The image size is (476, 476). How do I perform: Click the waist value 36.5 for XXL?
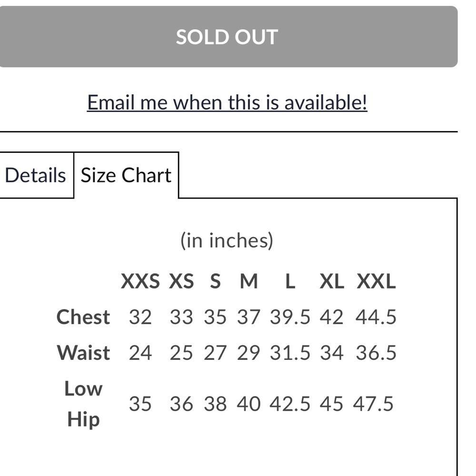[376, 353]
